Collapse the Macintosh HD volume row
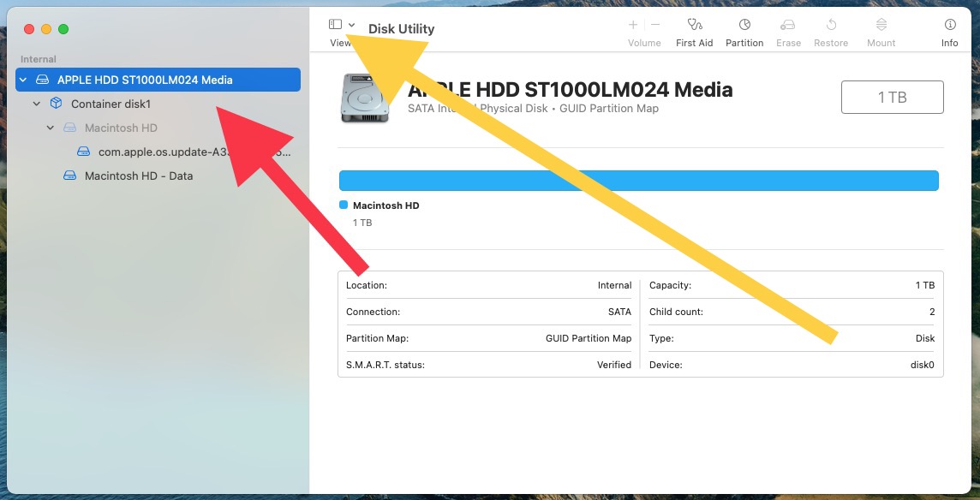This screenshot has width=980, height=500. (x=51, y=128)
